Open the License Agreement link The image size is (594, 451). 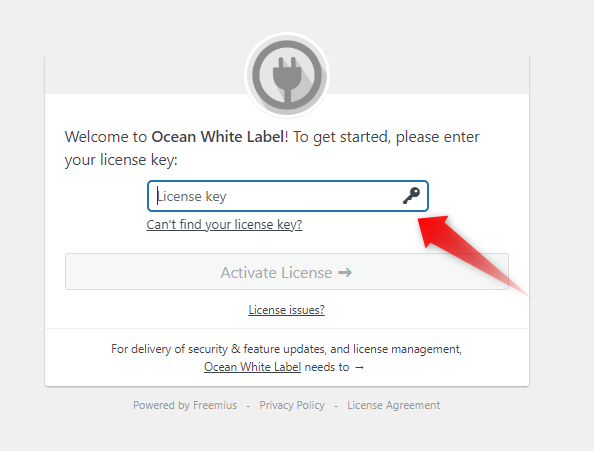tap(394, 405)
